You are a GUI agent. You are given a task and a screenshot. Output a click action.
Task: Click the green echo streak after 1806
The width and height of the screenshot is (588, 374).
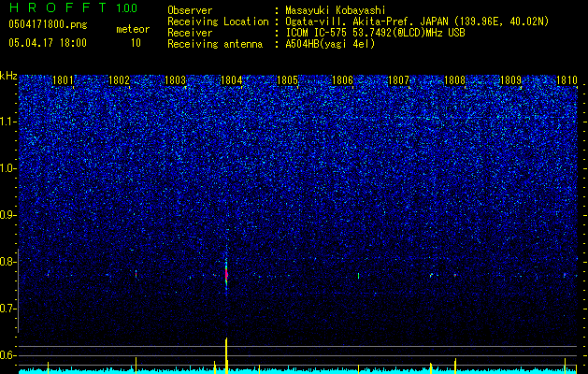358,276
